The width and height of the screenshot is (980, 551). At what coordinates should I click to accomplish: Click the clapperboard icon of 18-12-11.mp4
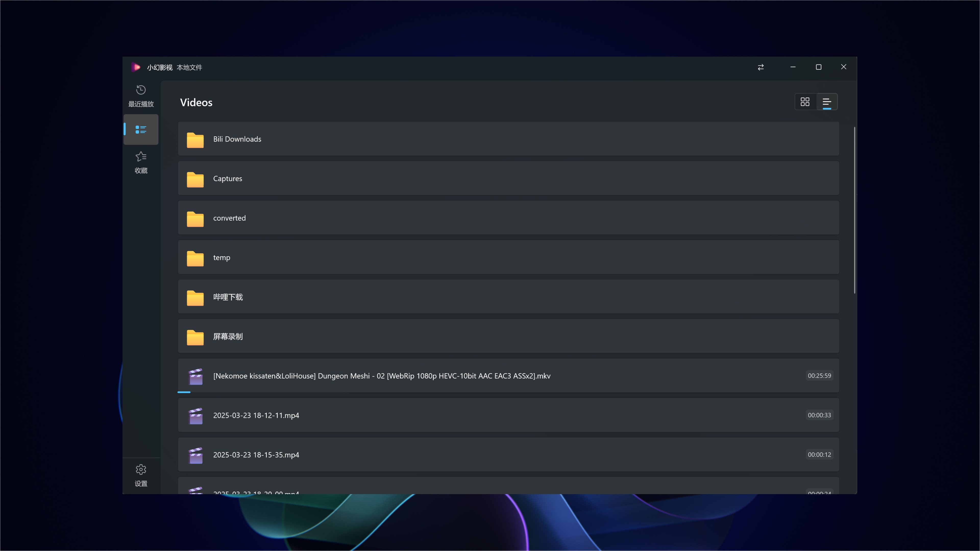tap(195, 416)
